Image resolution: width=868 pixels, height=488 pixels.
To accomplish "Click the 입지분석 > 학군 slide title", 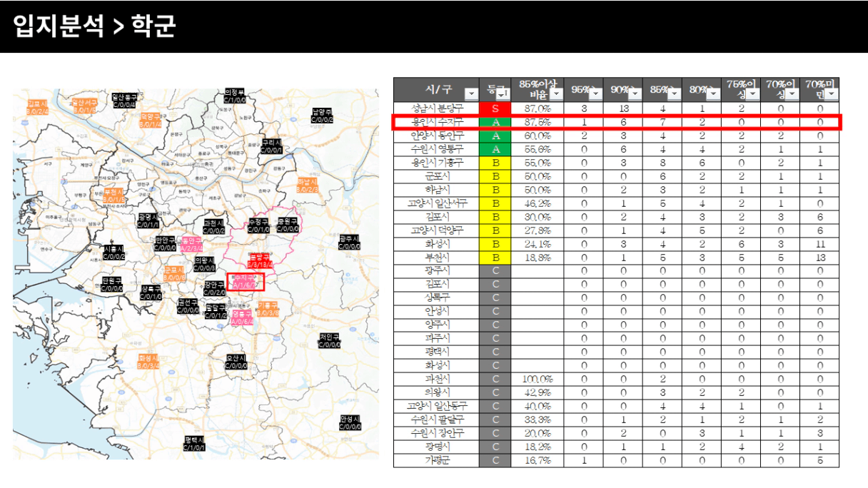I will [x=94, y=26].
